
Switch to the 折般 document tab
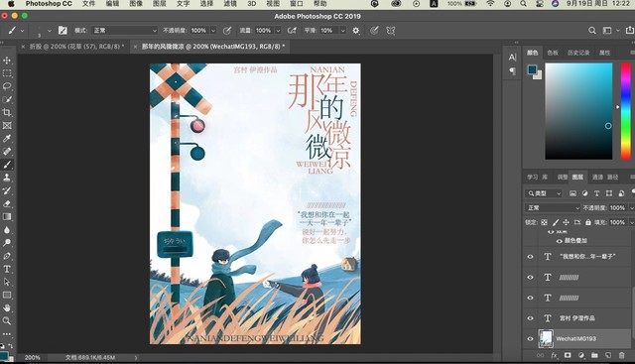tap(77, 47)
